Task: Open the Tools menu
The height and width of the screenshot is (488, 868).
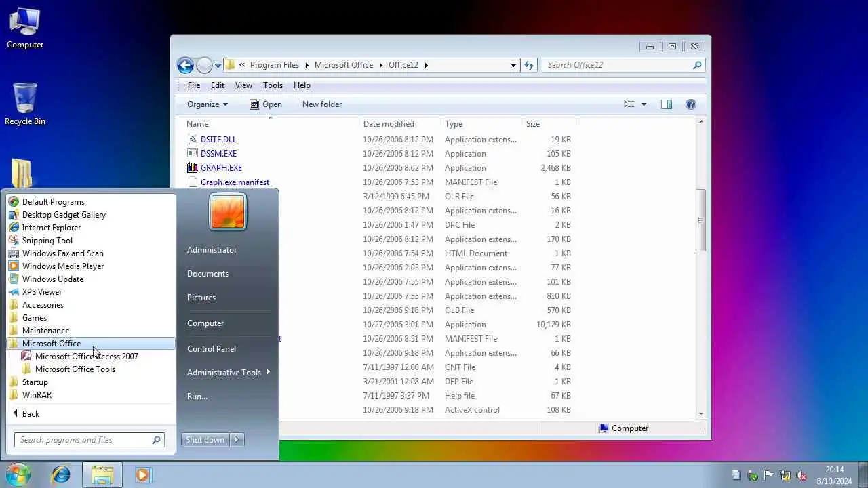Action: coord(273,85)
